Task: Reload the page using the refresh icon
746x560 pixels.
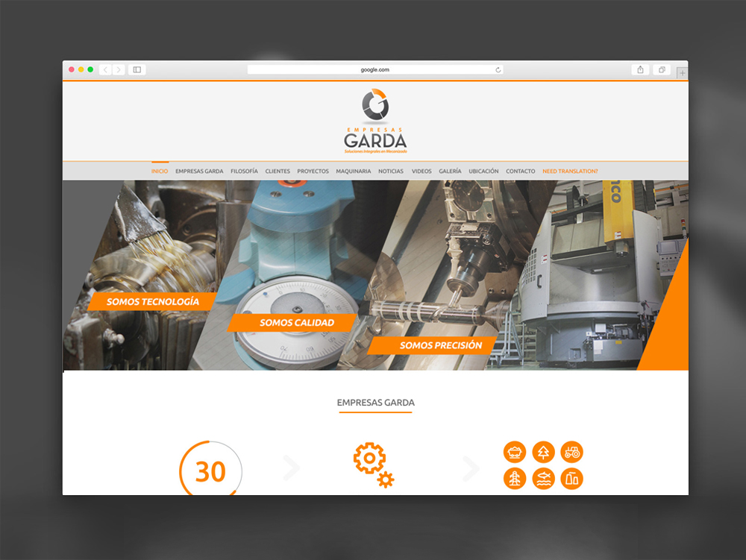Action: 498,70
